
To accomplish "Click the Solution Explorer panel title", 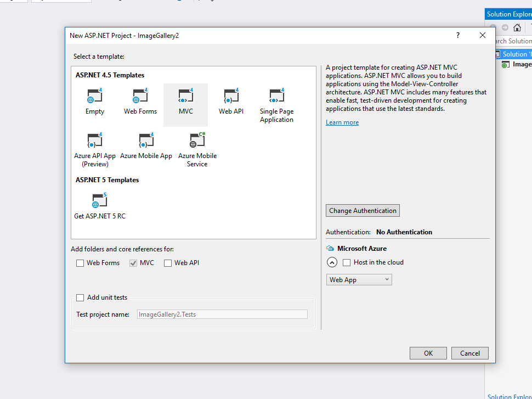I will pos(509,14).
